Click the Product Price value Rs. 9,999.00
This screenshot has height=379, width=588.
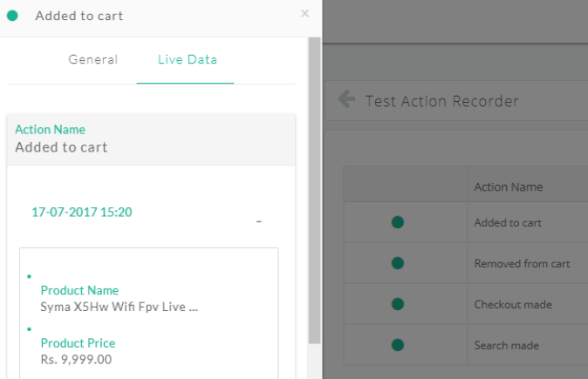pyautogui.click(x=76, y=360)
